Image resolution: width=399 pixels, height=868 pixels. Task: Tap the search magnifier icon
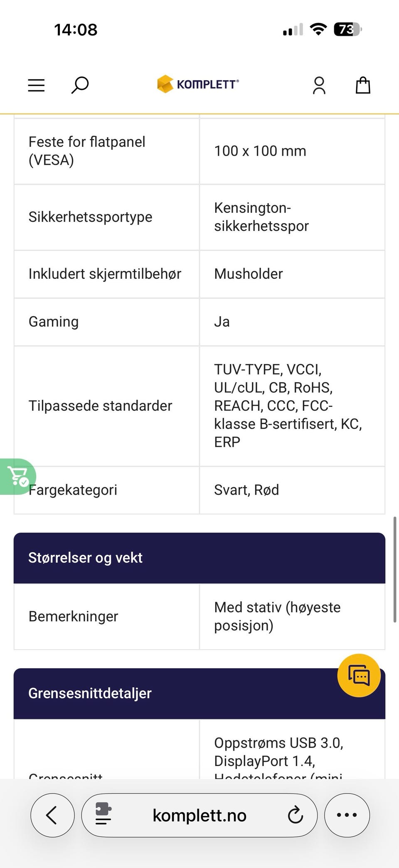click(80, 85)
